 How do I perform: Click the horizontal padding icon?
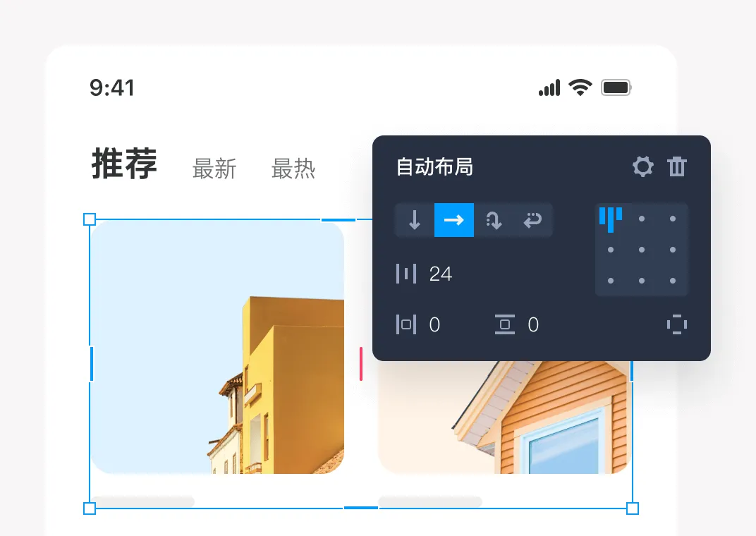click(406, 324)
